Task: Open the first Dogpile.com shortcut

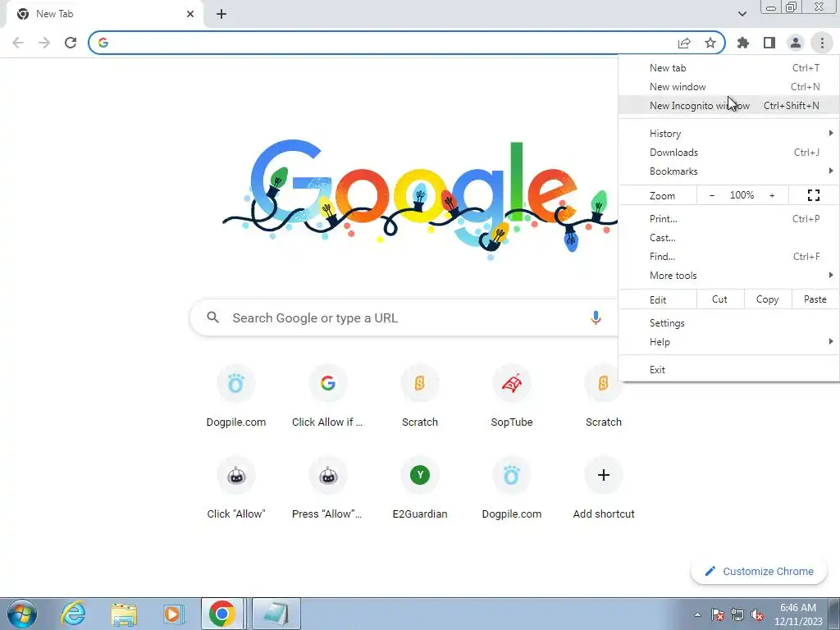Action: click(236, 396)
